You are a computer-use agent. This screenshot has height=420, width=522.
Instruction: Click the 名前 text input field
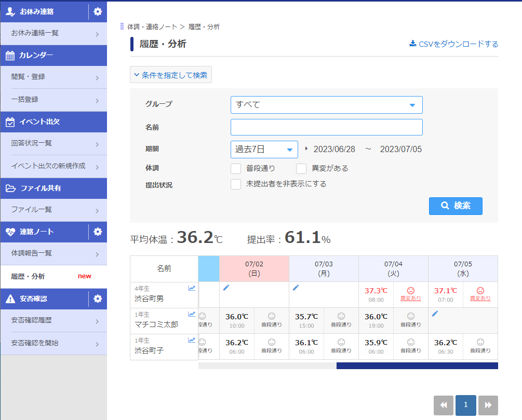point(326,127)
